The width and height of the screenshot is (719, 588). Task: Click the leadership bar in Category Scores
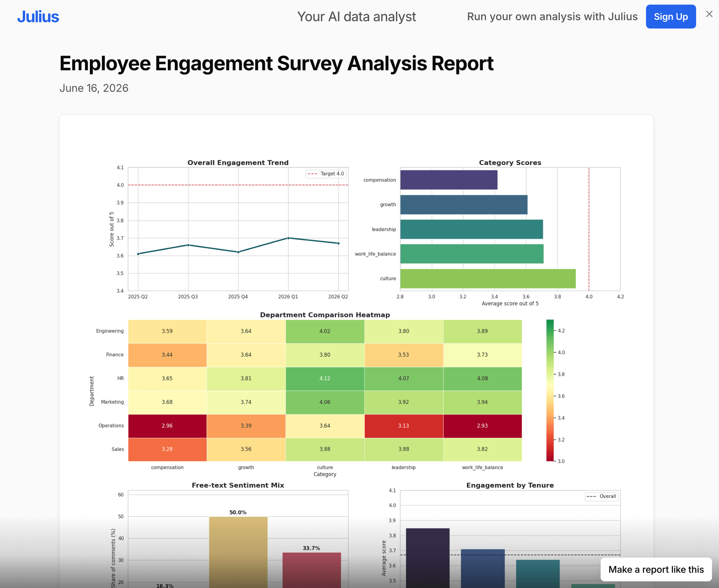click(471, 229)
